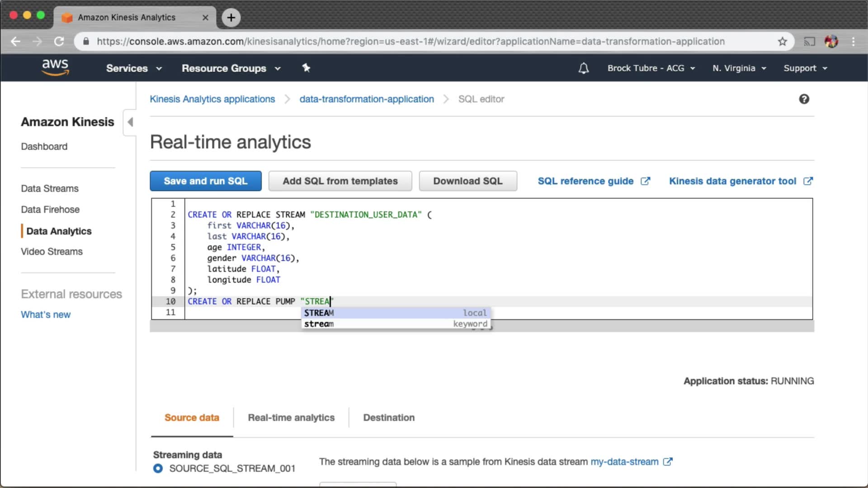This screenshot has height=488, width=868.
Task: Click the Save and run SQL button
Action: (206, 181)
